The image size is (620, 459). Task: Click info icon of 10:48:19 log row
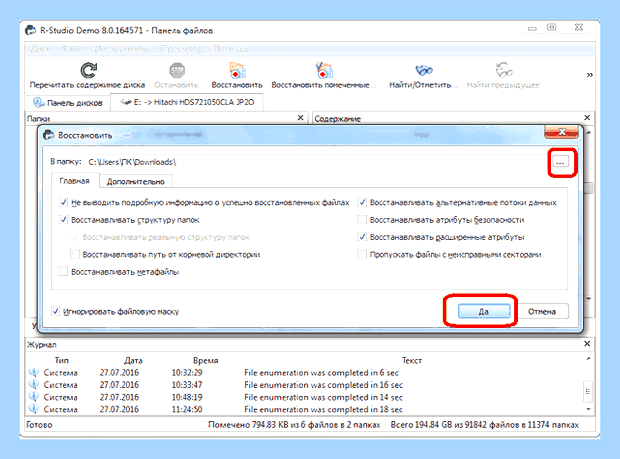tap(34, 397)
